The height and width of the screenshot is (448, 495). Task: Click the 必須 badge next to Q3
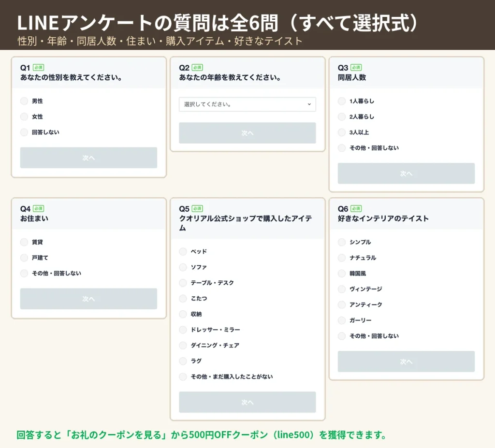click(356, 68)
